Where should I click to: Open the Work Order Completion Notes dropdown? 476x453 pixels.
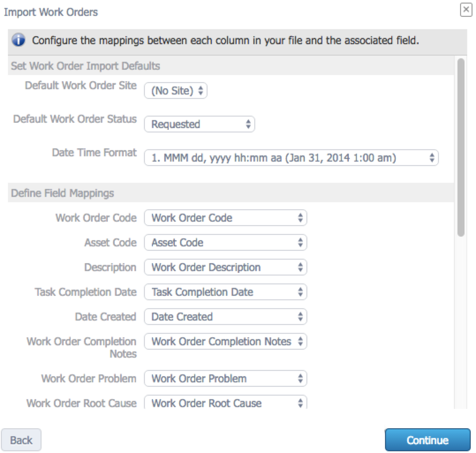[226, 341]
